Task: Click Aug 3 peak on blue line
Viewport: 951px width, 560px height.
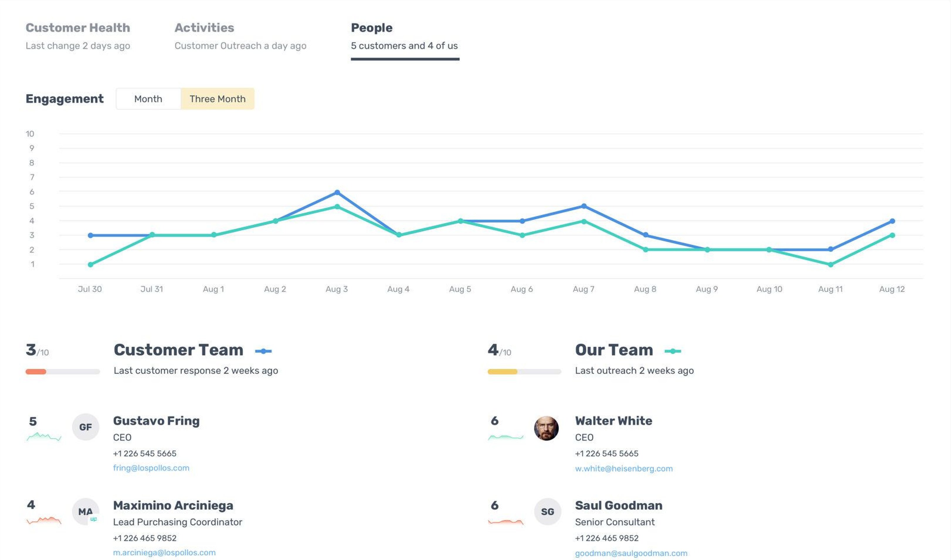Action: pos(337,192)
